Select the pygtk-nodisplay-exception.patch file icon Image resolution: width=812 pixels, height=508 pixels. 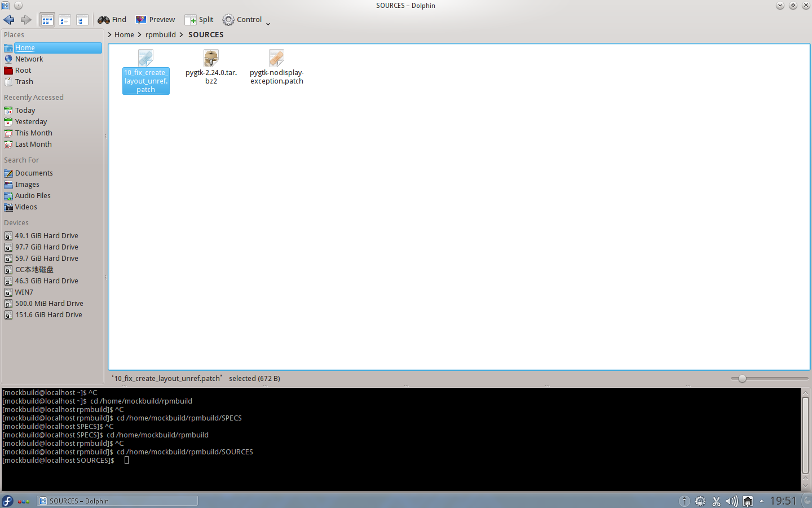(276, 58)
